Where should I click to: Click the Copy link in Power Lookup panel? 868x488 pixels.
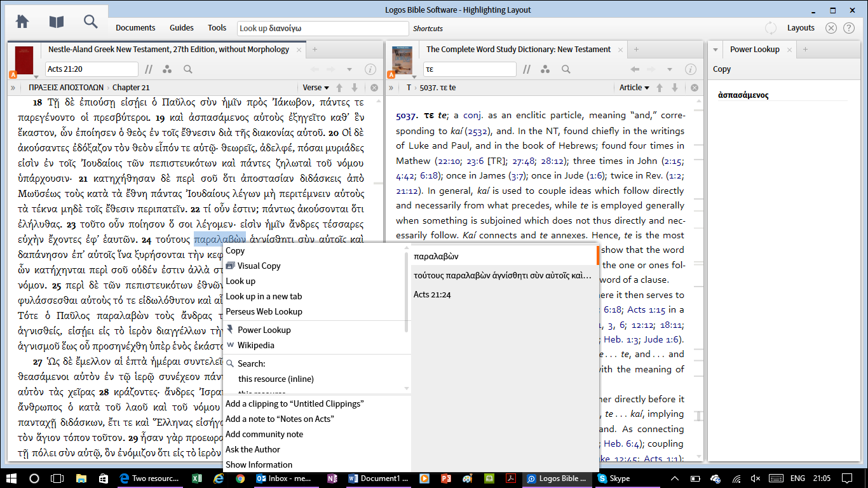pos(722,69)
